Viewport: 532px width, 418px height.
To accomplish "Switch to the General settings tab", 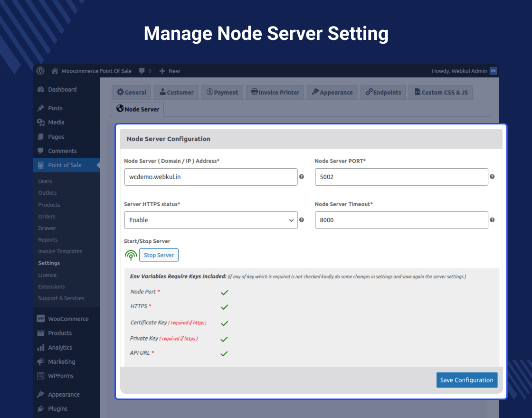I will (x=132, y=92).
